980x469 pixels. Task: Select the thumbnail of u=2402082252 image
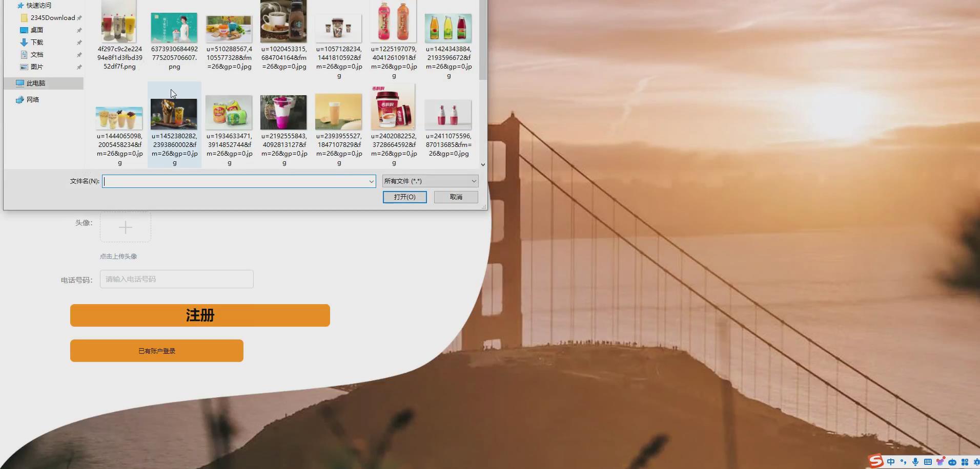pos(394,107)
